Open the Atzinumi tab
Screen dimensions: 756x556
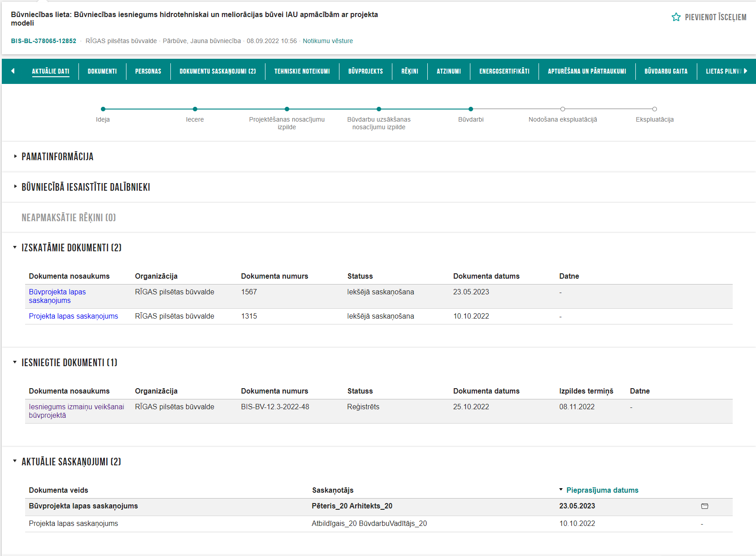(x=448, y=71)
